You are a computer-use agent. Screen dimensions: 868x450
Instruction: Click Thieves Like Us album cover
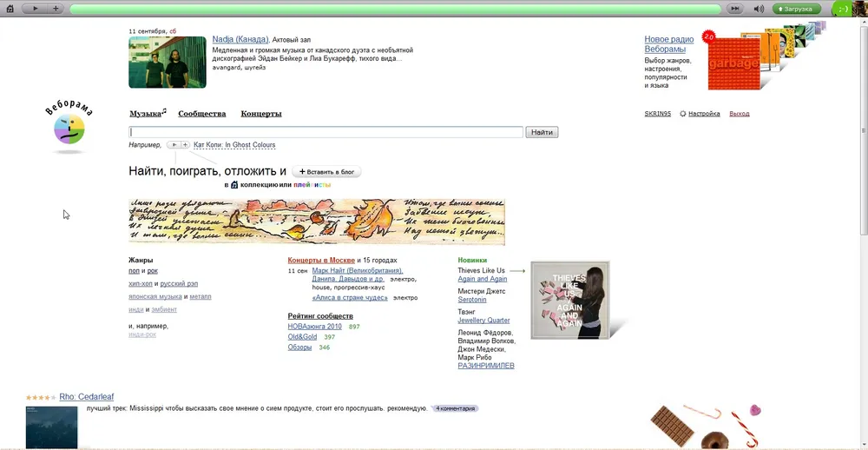(570, 300)
